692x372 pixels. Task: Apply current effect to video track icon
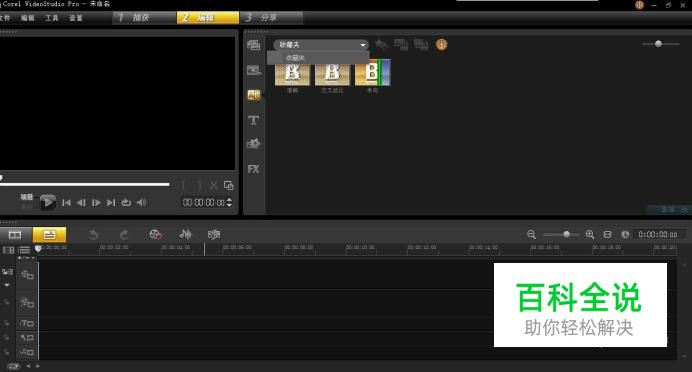tap(401, 44)
